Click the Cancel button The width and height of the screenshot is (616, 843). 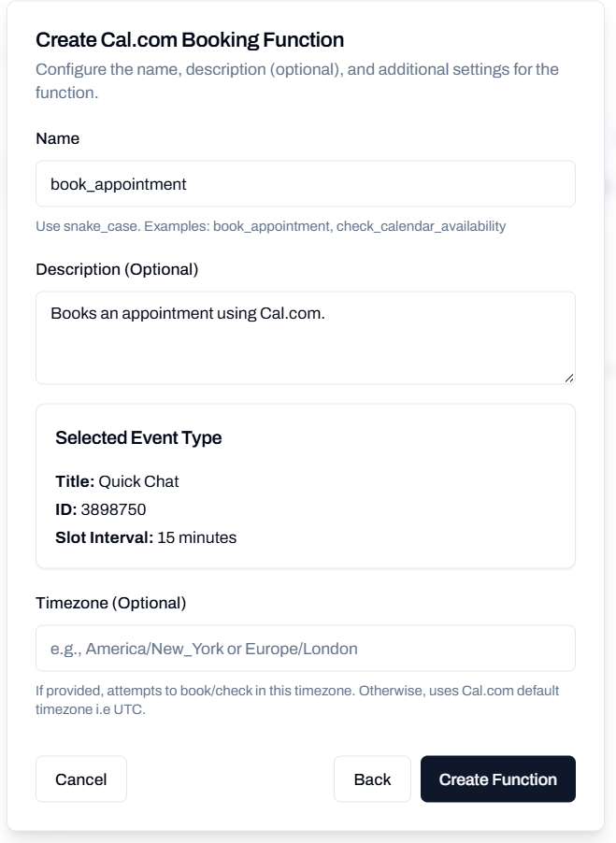[80, 778]
